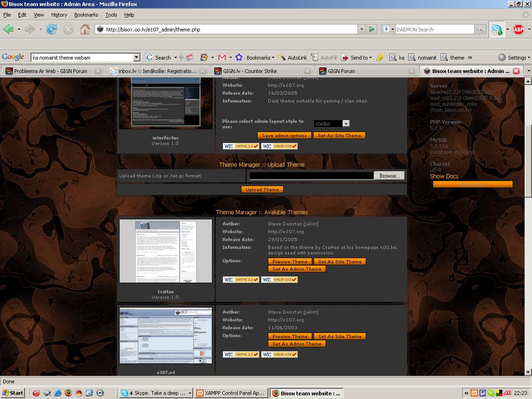The image size is (532, 399).
Task: Expand hidden tray icons chevron
Action: 466,393
